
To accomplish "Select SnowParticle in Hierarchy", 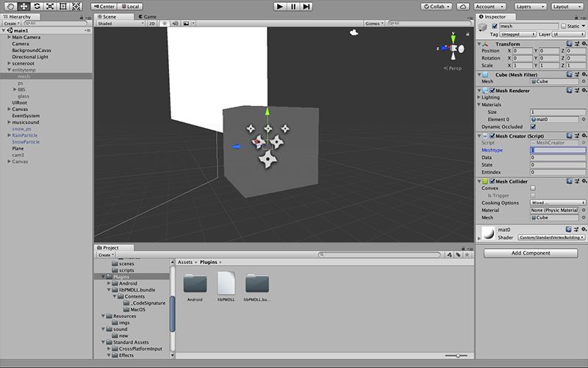I will 26,142.
